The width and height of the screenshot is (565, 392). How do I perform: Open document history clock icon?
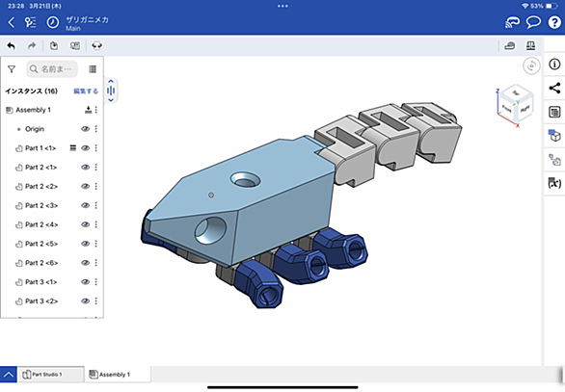(53, 22)
